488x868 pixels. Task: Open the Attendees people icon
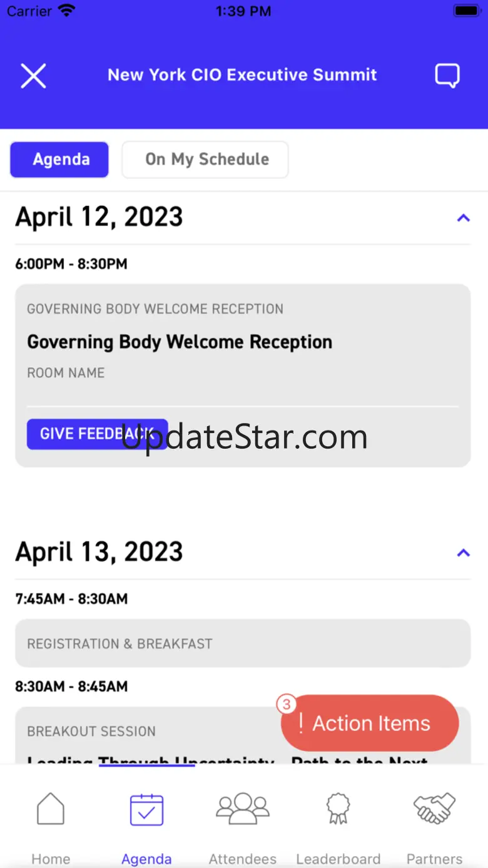click(x=243, y=809)
